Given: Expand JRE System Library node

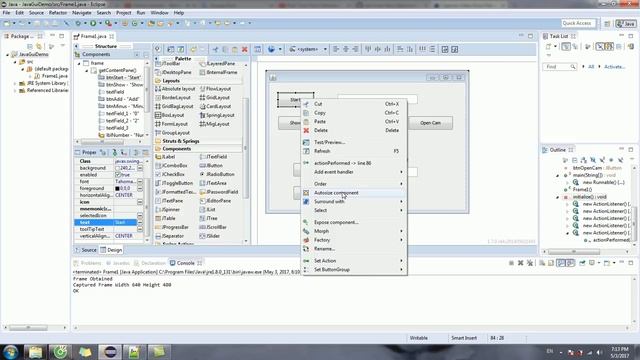Looking at the screenshot, I should [15, 83].
